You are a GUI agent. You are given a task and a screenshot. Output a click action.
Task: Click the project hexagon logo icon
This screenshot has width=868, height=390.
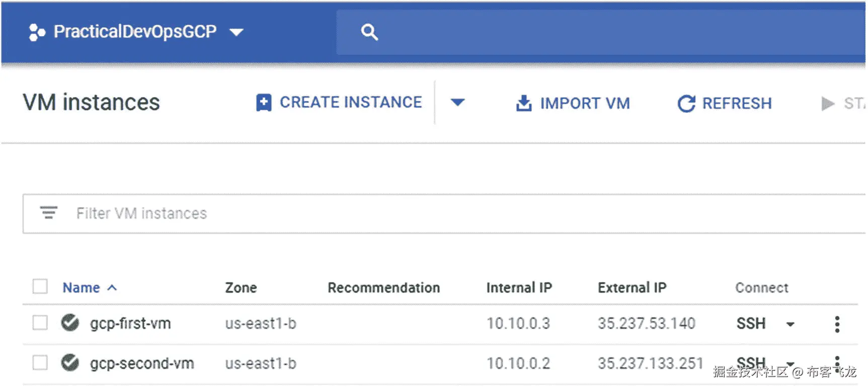(x=37, y=32)
